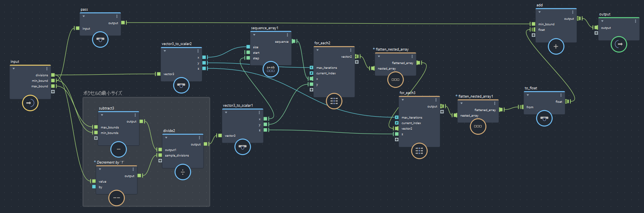
Task: Click the for_each2 node loop icon
Action: point(334,101)
